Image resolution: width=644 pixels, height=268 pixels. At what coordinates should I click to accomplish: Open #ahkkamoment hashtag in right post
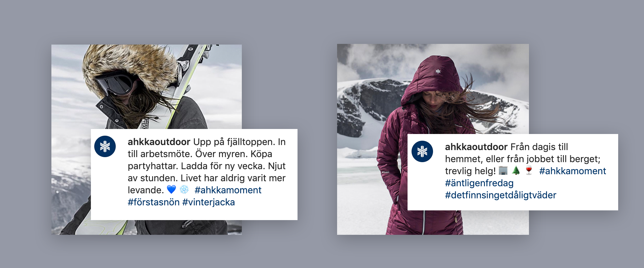(x=573, y=171)
